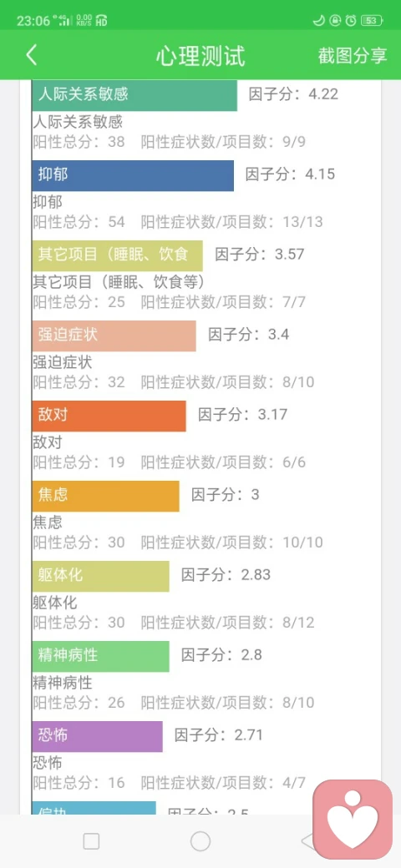Tap the signal strength status icon
This screenshot has height=868, width=401.
[65, 21]
